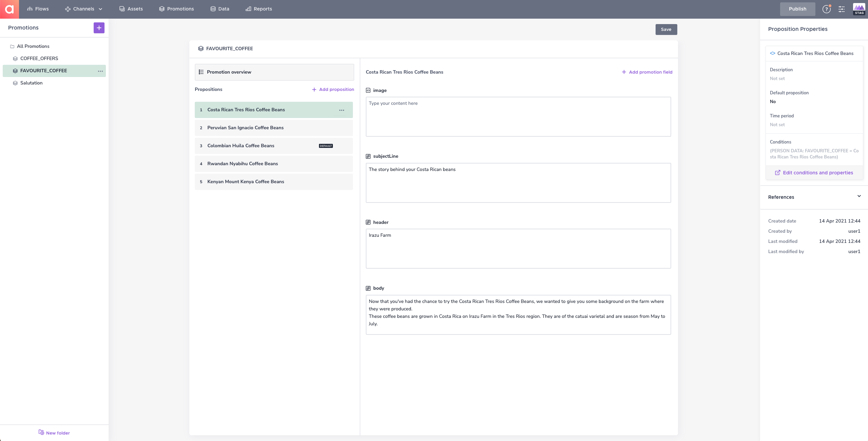
Task: Click the Assets icon in navbar
Action: (x=122, y=9)
